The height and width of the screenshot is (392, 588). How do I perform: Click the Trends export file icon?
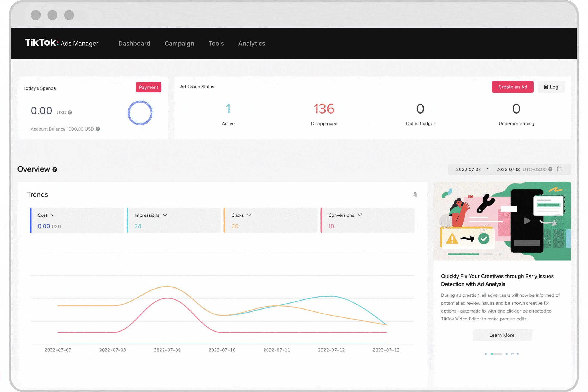coord(414,194)
